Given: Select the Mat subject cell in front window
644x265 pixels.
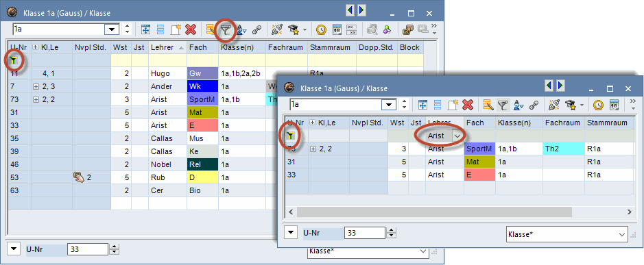Looking at the screenshot, I should 479,162.
